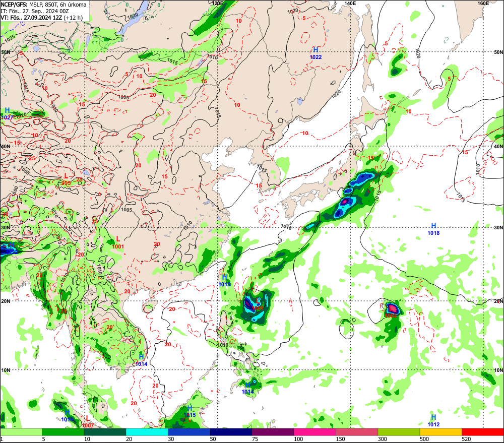Select the H 1027 high pressure marker

pos(7,114)
